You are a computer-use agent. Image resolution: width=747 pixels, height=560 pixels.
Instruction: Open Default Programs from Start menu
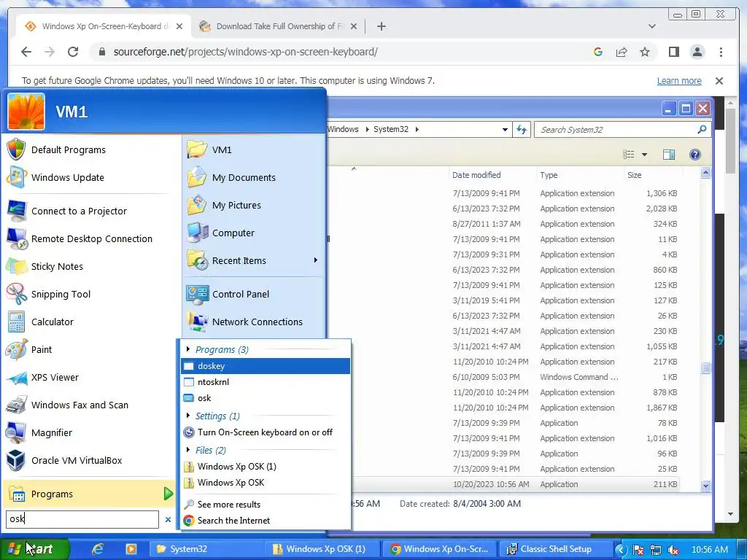[68, 150]
